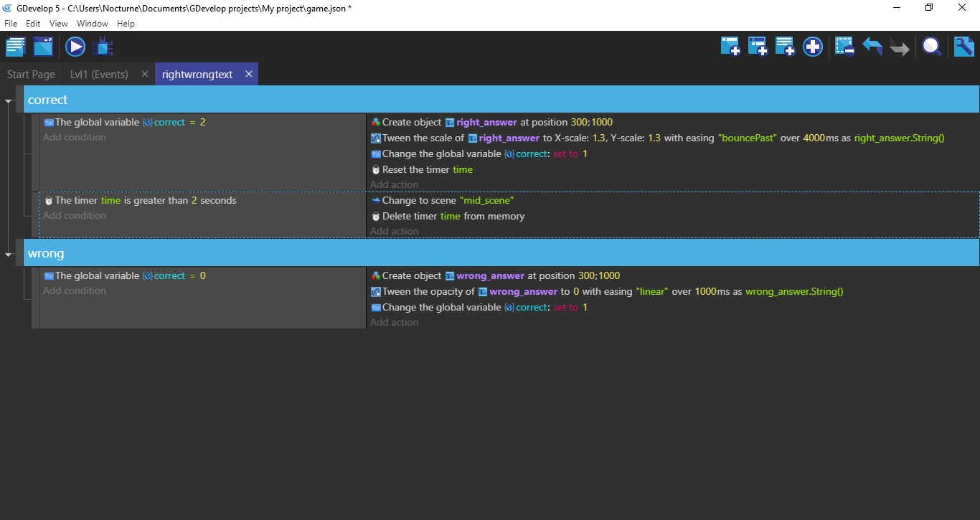Add a new standard event

(730, 46)
